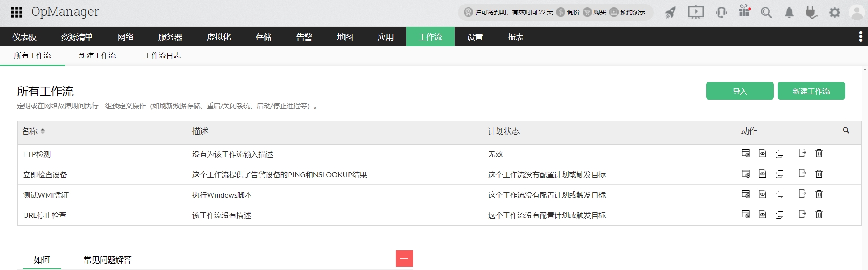Screen dimensions: 868x270
Task: Collapse the help section with red minus button
Action: click(x=404, y=259)
